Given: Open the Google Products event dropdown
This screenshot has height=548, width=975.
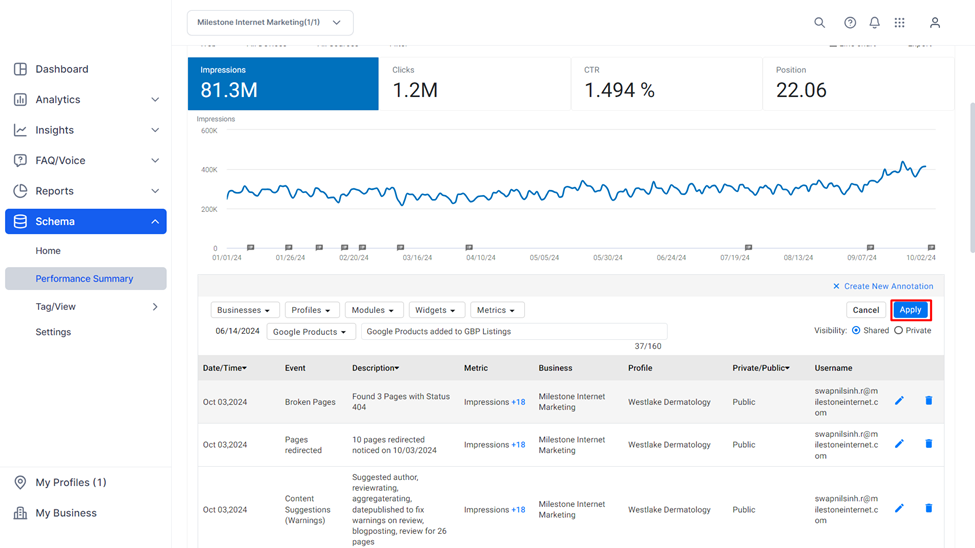Looking at the screenshot, I should (x=311, y=332).
